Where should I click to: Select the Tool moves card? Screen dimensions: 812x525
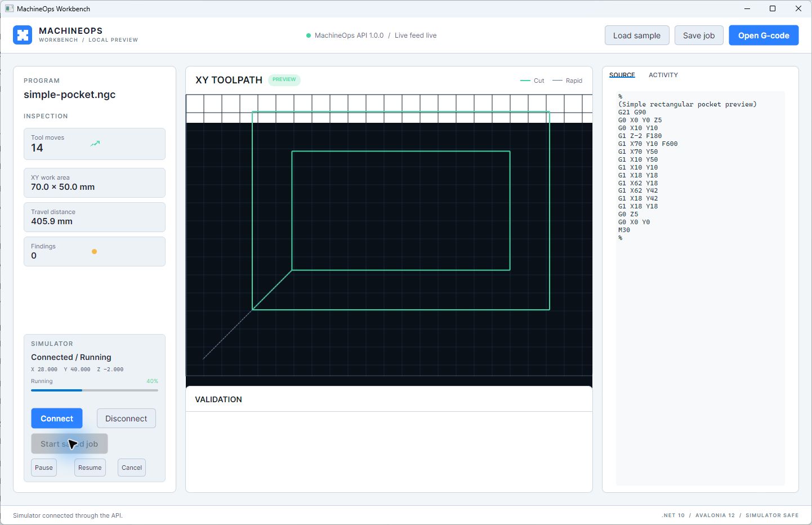click(95, 144)
